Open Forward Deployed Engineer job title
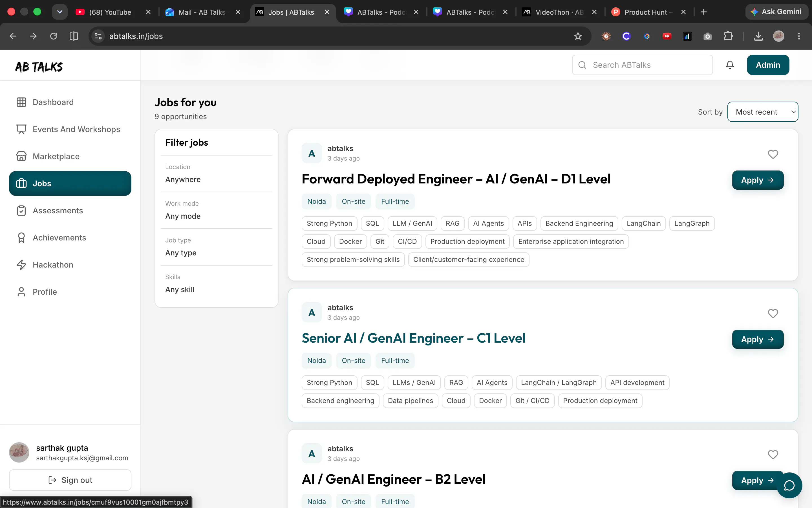This screenshot has height=508, width=812. [x=456, y=179]
